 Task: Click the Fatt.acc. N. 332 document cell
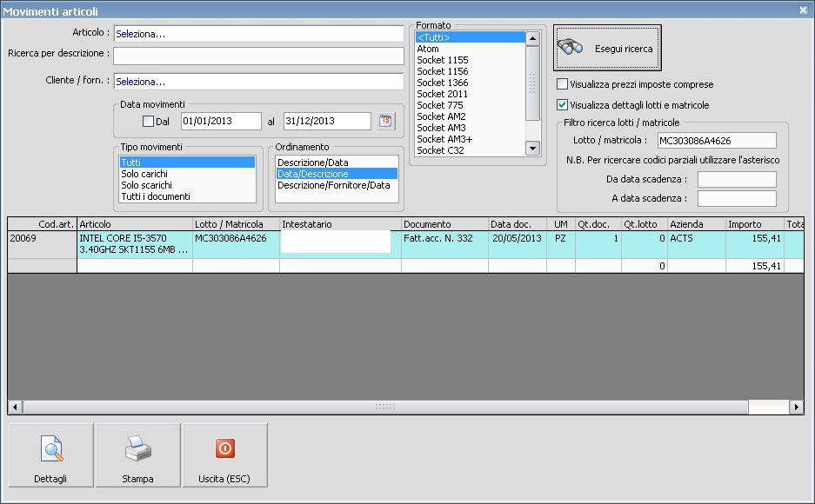(445, 244)
